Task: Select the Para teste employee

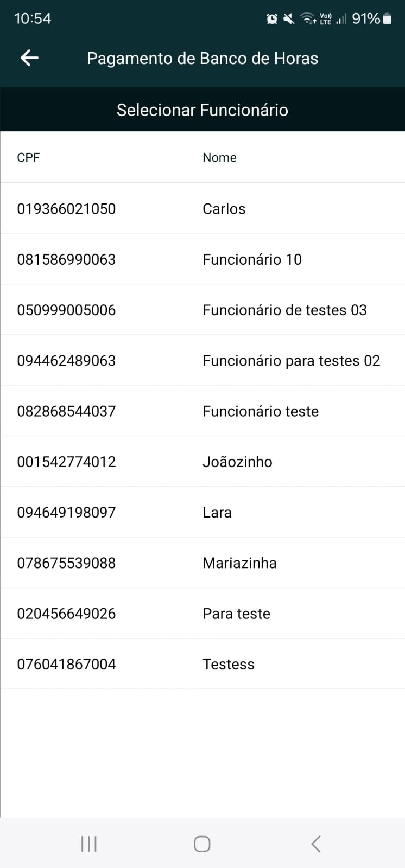Action: click(236, 614)
